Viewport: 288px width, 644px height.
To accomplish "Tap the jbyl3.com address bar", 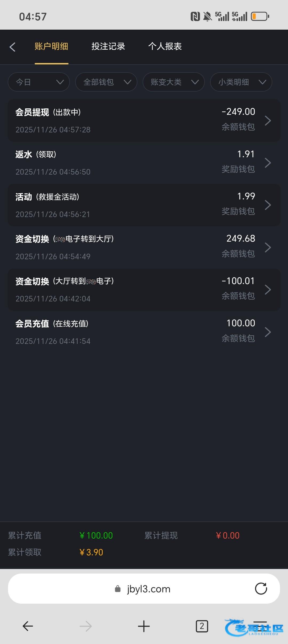I will 144,589.
